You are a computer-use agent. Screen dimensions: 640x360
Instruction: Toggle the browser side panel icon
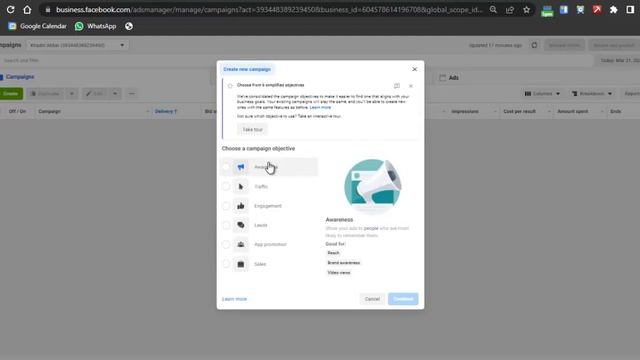(630, 9)
